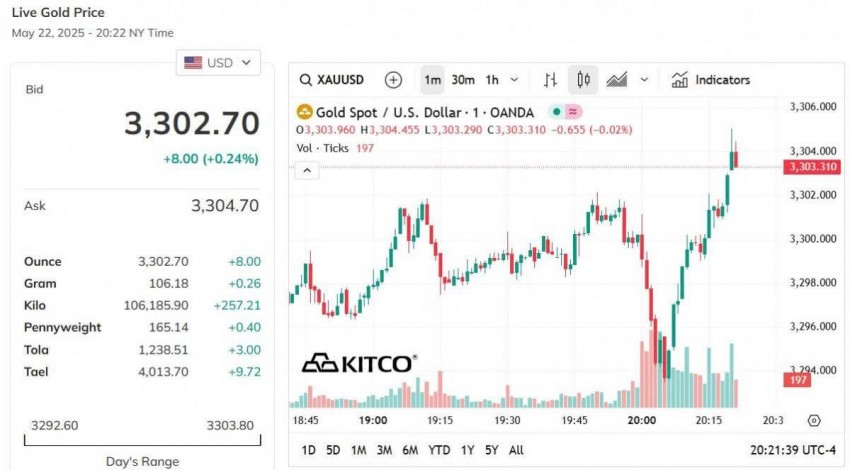Switch to 1m interval
The height and width of the screenshot is (470, 850).
point(432,80)
